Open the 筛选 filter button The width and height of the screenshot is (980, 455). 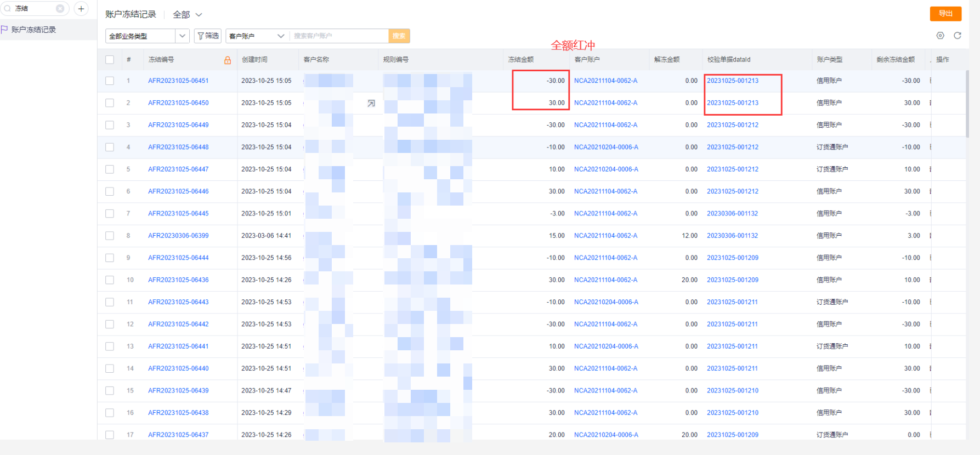[x=208, y=36]
